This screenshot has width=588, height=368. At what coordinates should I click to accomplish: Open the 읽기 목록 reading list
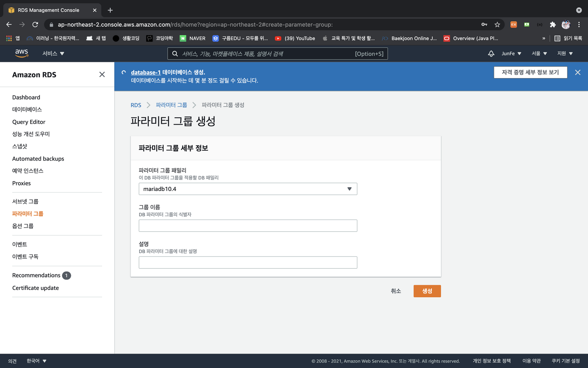click(x=568, y=38)
